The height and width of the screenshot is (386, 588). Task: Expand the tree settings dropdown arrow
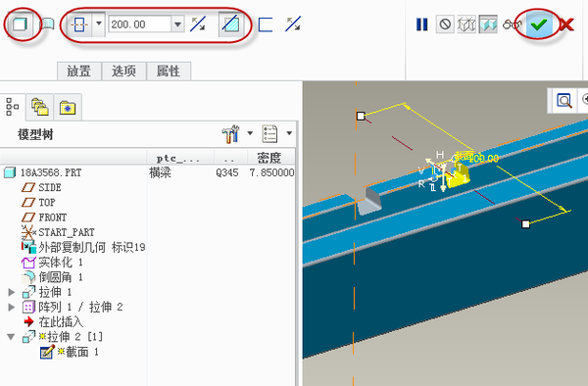[x=250, y=133]
